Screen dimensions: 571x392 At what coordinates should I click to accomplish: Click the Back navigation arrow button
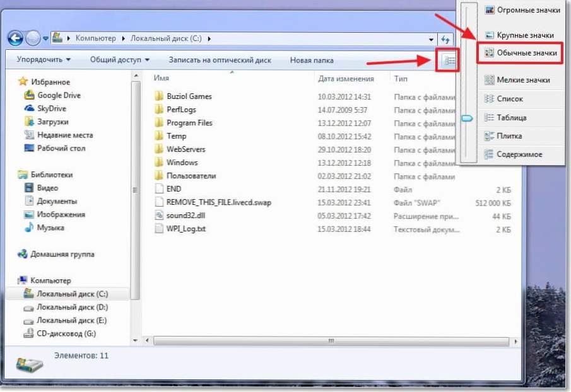point(15,38)
